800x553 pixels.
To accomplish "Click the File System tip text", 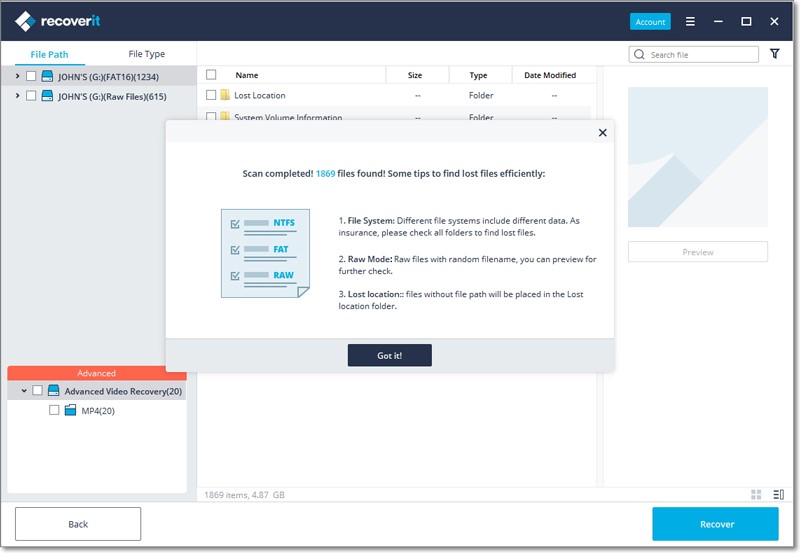I will point(459,227).
